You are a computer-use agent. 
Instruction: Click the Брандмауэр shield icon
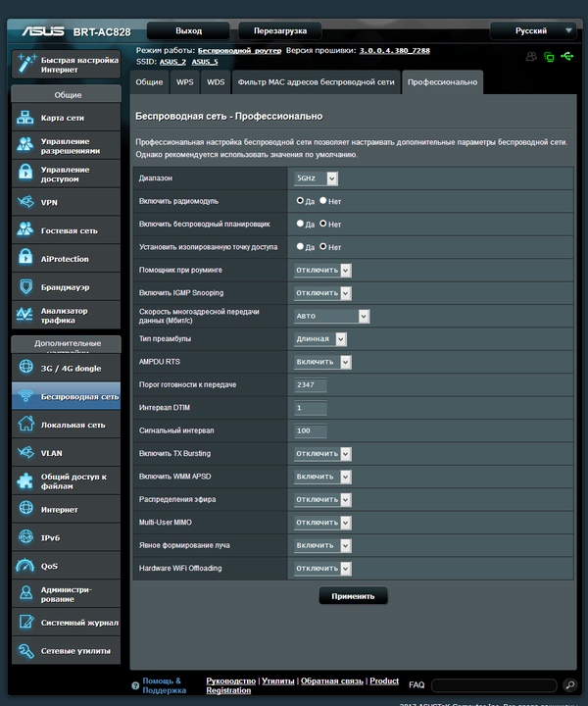pyautogui.click(x=25, y=286)
